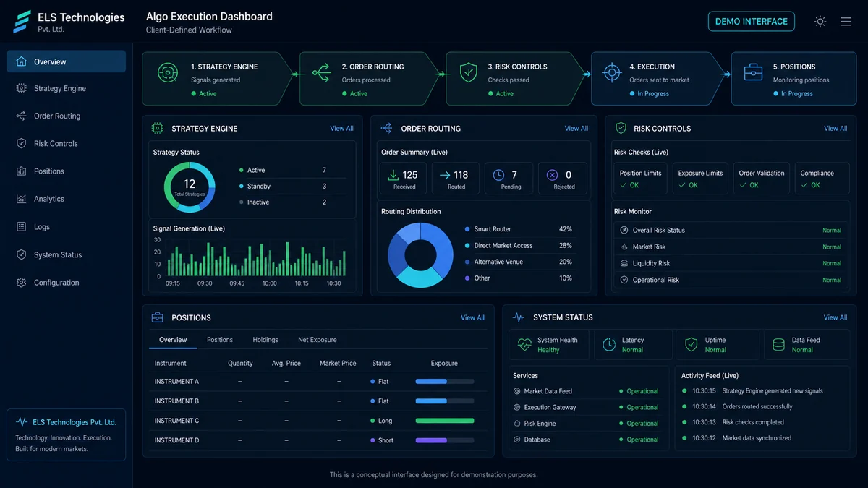Image resolution: width=868 pixels, height=488 pixels.
Task: Click the routing distribution pie chart
Action: 420,255
